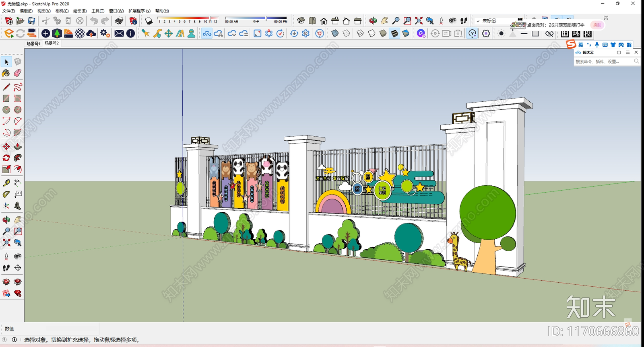Select the Push/Pull tool
Screen dimensions: 644x347
(x=18, y=147)
